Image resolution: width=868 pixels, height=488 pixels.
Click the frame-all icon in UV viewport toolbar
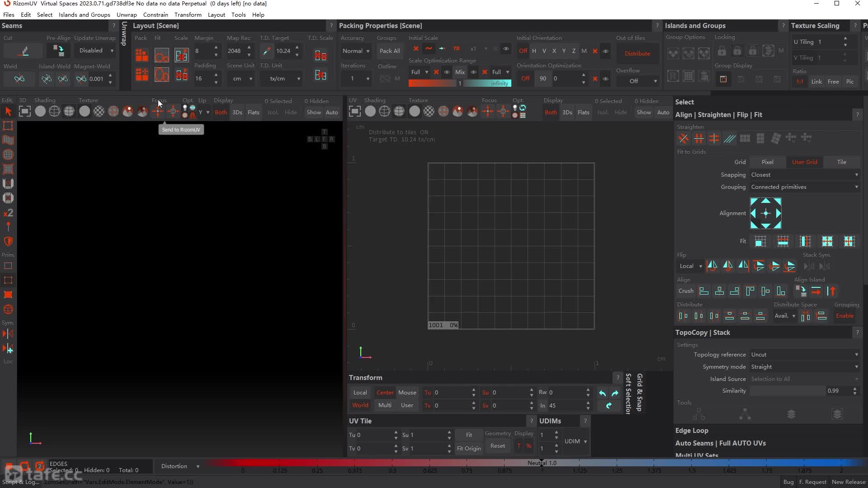pos(355,111)
